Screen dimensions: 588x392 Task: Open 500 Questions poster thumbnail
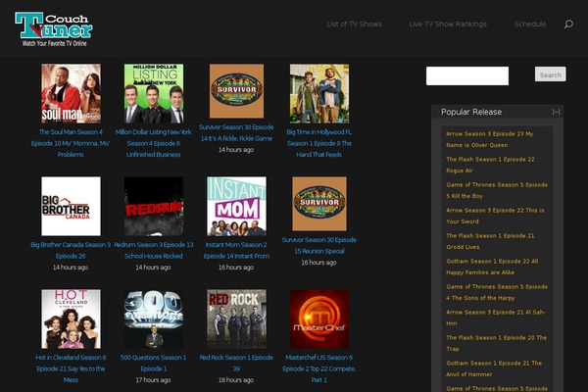(154, 318)
